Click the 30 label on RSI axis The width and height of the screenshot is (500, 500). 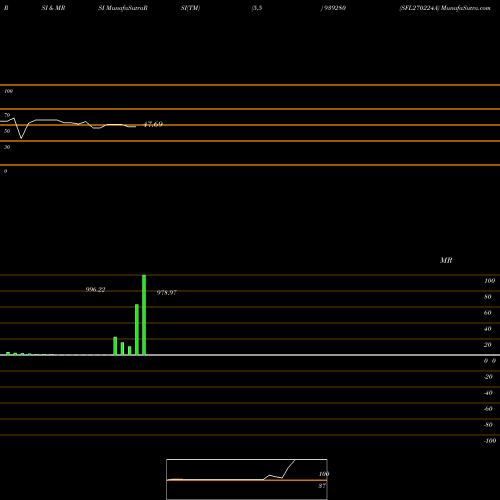(7, 147)
